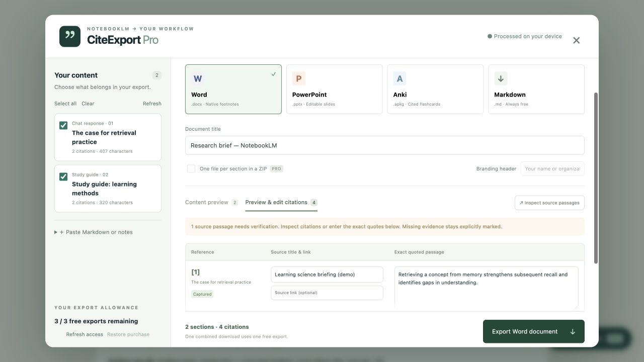Viewport: 644px width, 362px height.
Task: Click the Exact quoted passage column header
Action: pyautogui.click(x=419, y=252)
